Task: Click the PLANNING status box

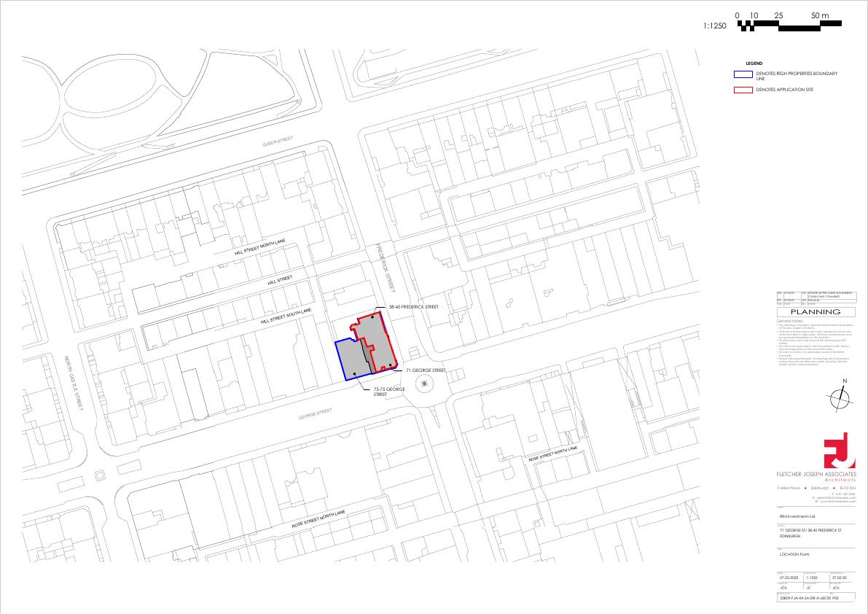Action: 816,311
